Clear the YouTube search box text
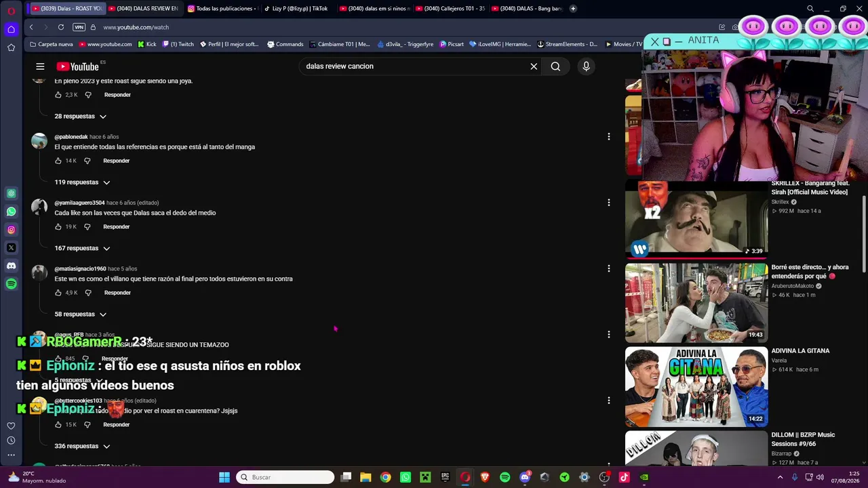868x488 pixels. (x=534, y=66)
